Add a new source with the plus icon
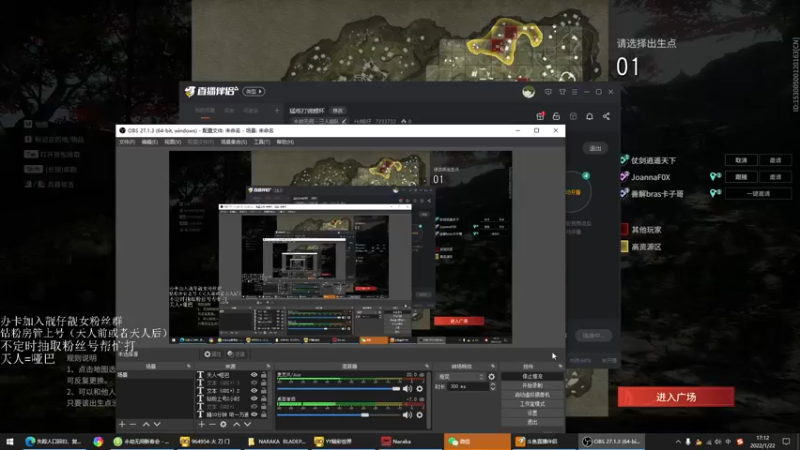Image resolution: width=800 pixels, height=450 pixels. 202,424
